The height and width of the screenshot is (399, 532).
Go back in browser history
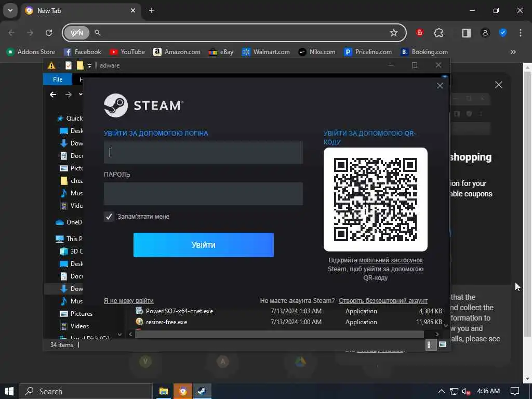tap(11, 33)
